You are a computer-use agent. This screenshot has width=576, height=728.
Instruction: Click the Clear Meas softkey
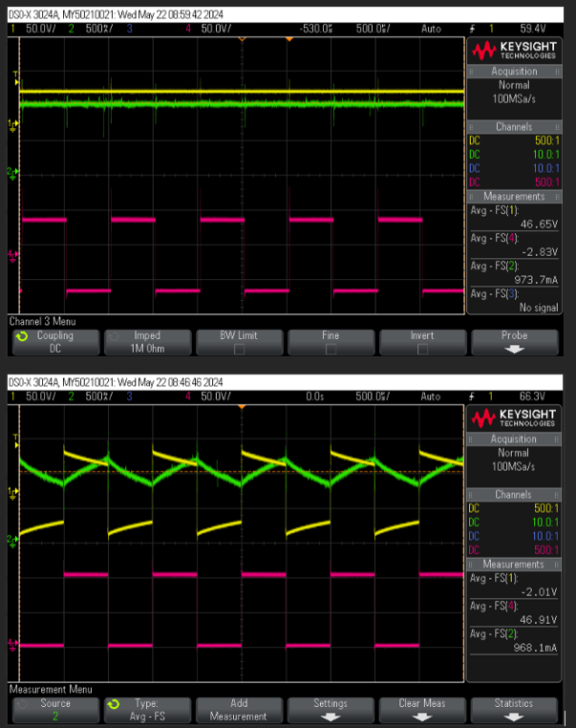pos(422,710)
